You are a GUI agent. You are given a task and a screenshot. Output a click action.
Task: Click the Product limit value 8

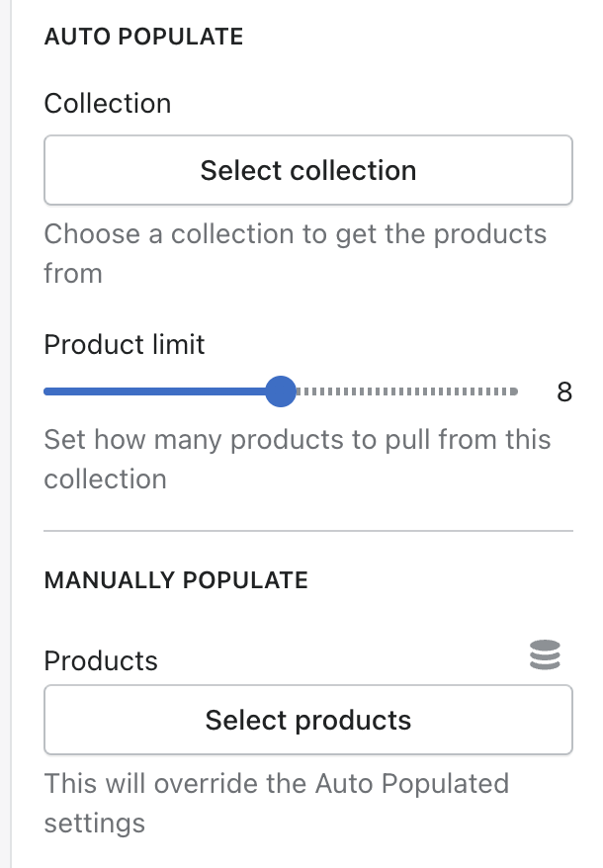(564, 392)
